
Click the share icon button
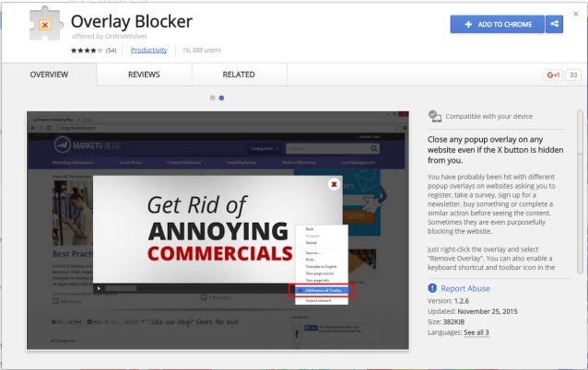[554, 24]
